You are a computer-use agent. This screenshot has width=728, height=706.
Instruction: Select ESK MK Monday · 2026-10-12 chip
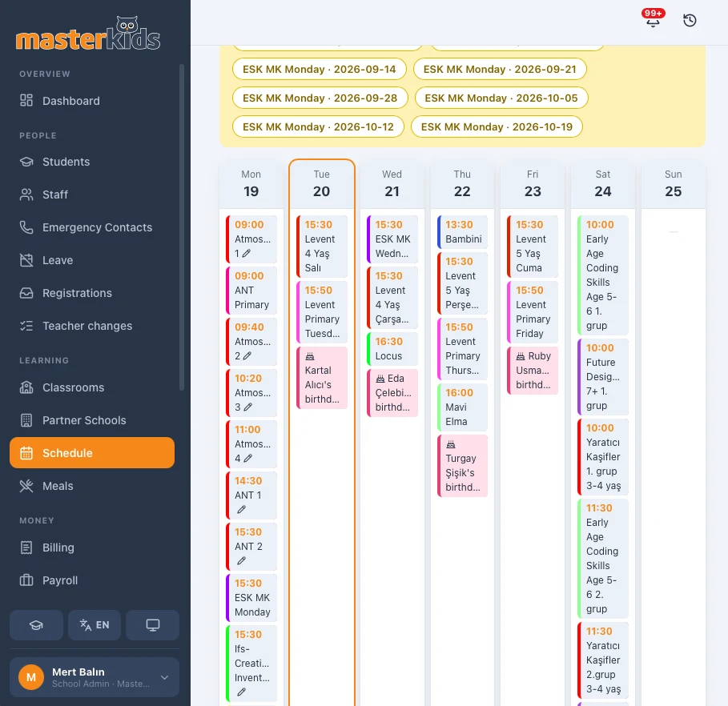point(318,126)
